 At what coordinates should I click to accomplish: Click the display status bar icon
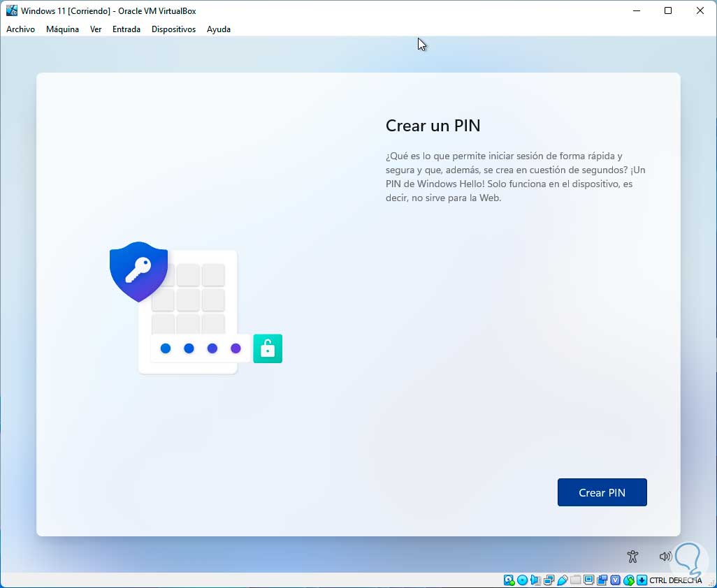(589, 580)
